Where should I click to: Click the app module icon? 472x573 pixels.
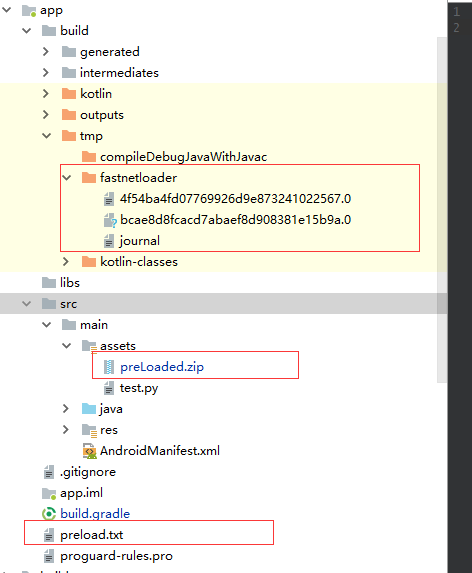tap(29, 11)
